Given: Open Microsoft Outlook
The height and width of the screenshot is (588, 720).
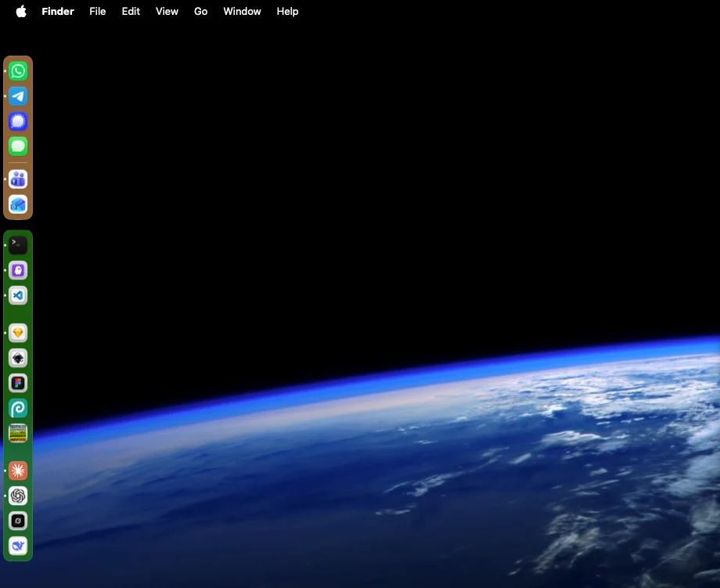Looking at the screenshot, I should (x=18, y=204).
